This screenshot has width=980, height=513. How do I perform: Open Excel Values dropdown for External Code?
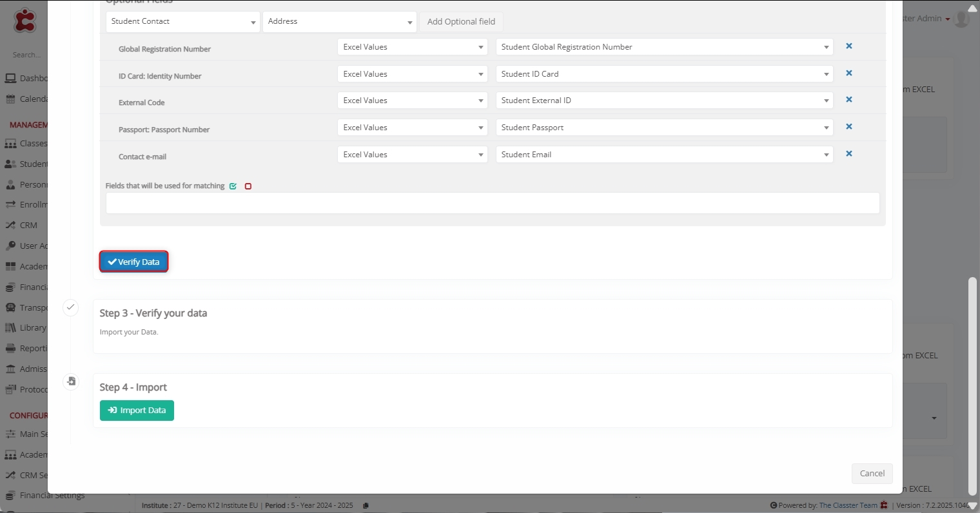[x=412, y=101]
